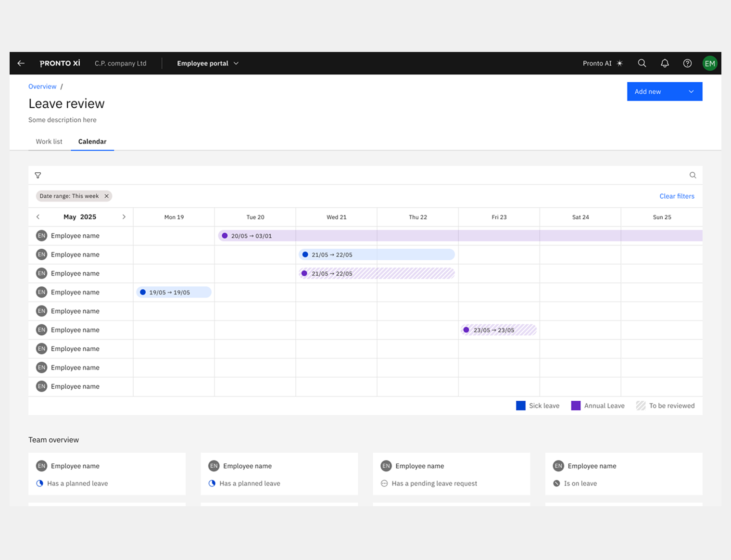
Task: Select the Calendar tab
Action: coord(92,141)
